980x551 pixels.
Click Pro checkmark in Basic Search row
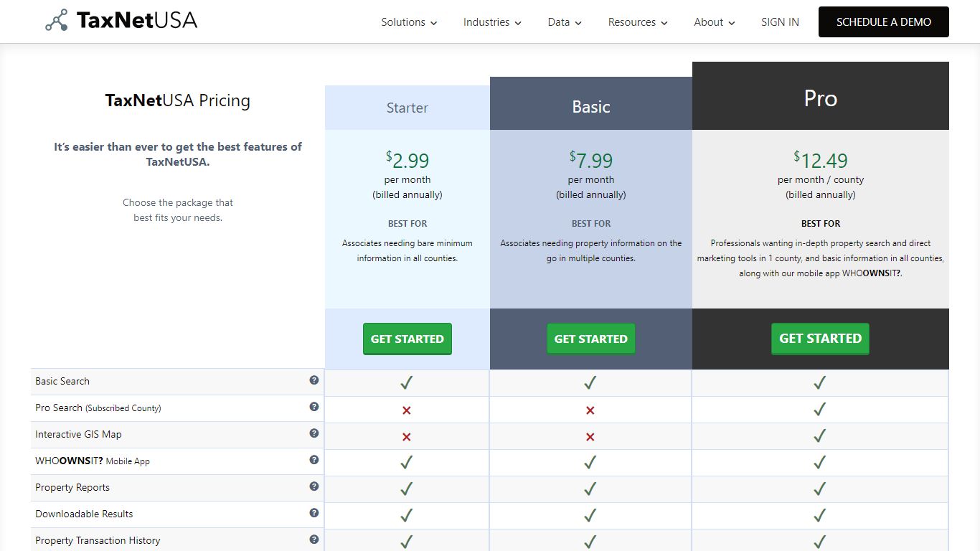pos(820,383)
